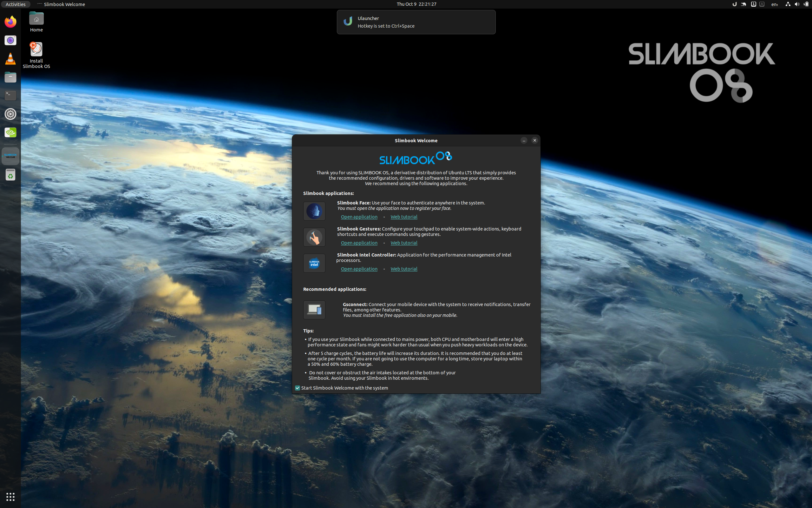This screenshot has width=812, height=508.
Task: Open the volume icon in top bar
Action: (x=797, y=4)
